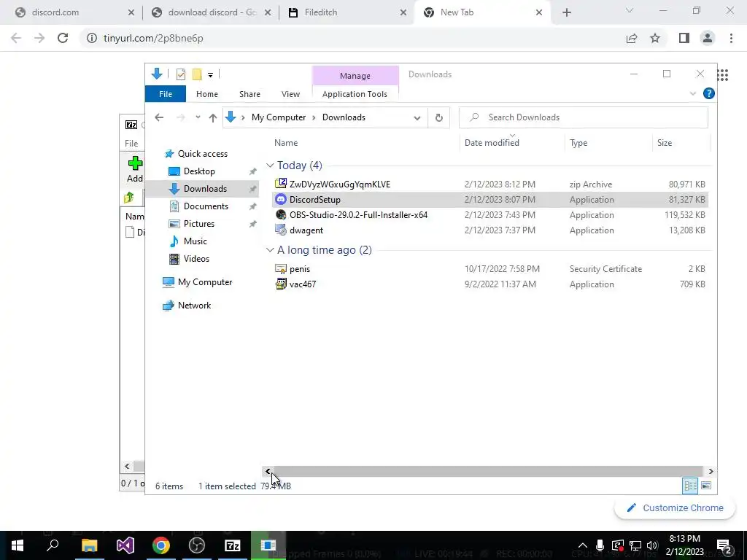
Task: Select the dwagent application icon
Action: [281, 230]
